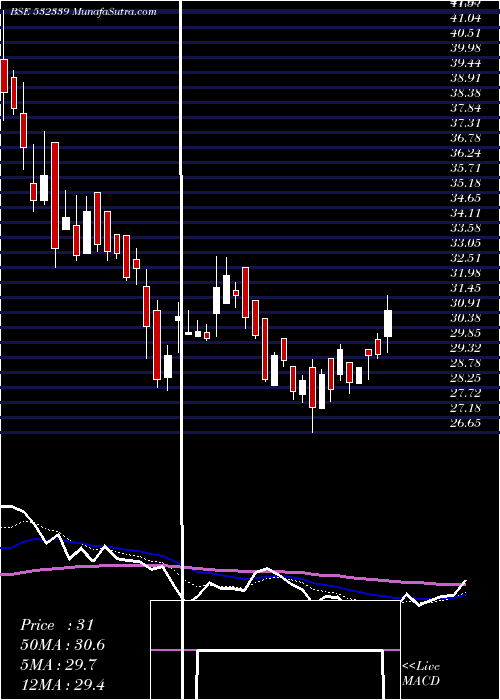Select the 30.91 axis label
500x700 pixels.
465,303
